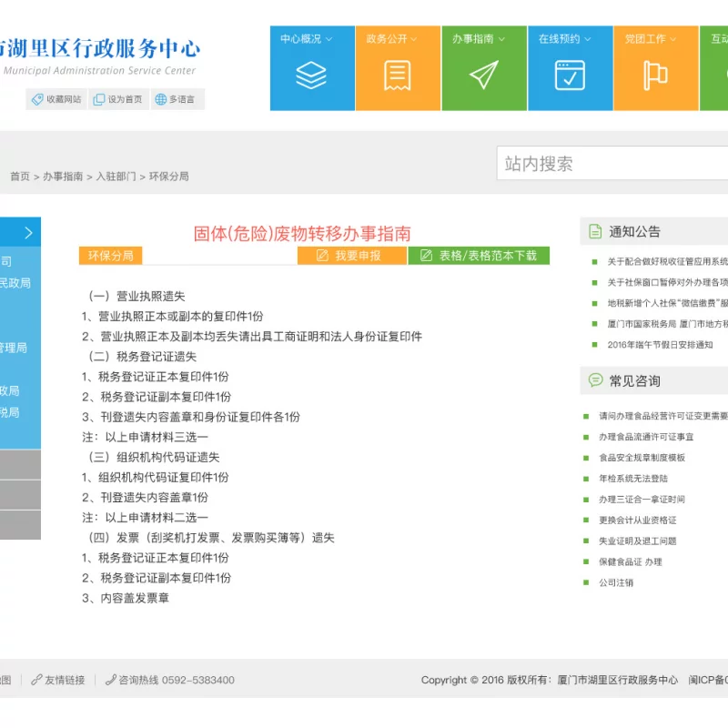Select the 多语言 globe option

[174, 99]
